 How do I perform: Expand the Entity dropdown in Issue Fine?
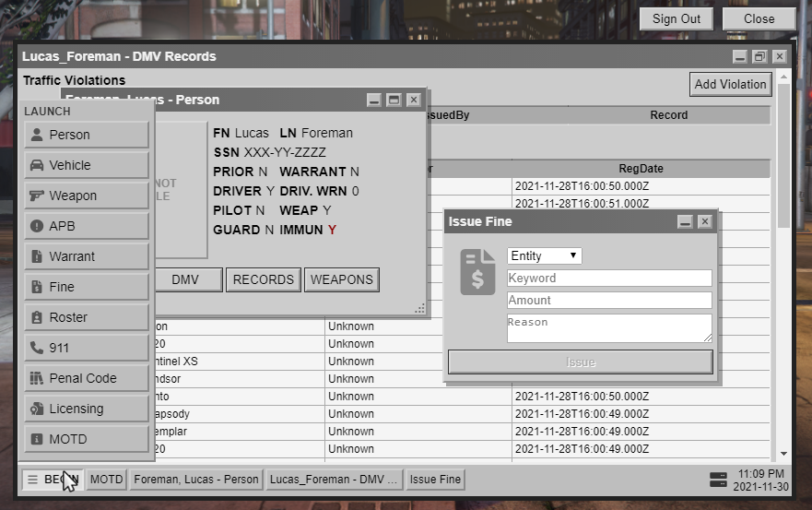544,255
